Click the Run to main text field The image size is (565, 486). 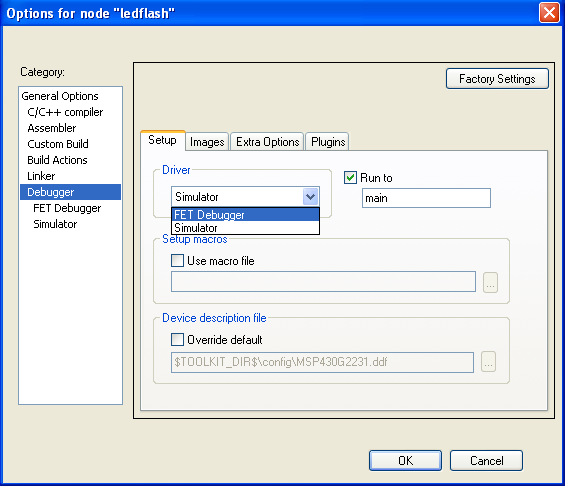[x=426, y=198]
